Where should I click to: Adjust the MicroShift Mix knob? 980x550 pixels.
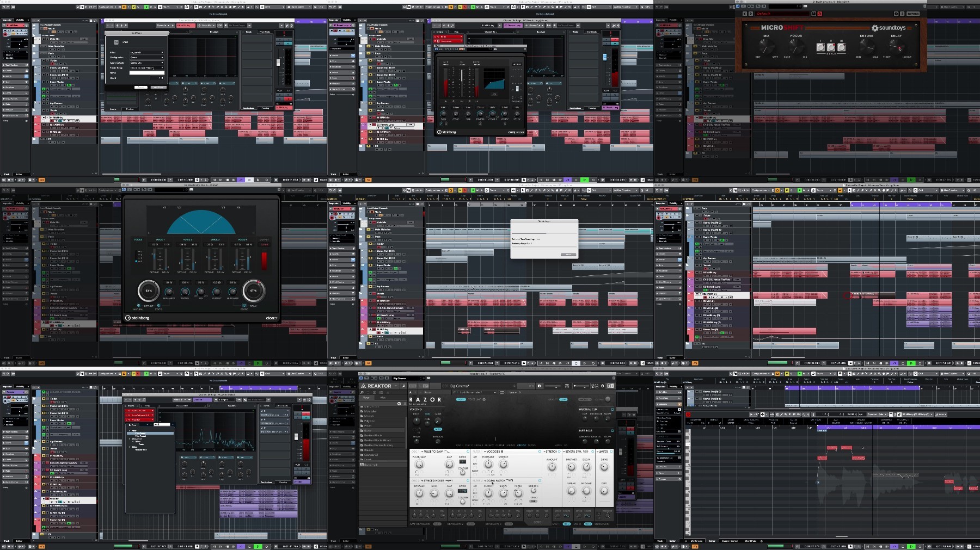pos(767,47)
